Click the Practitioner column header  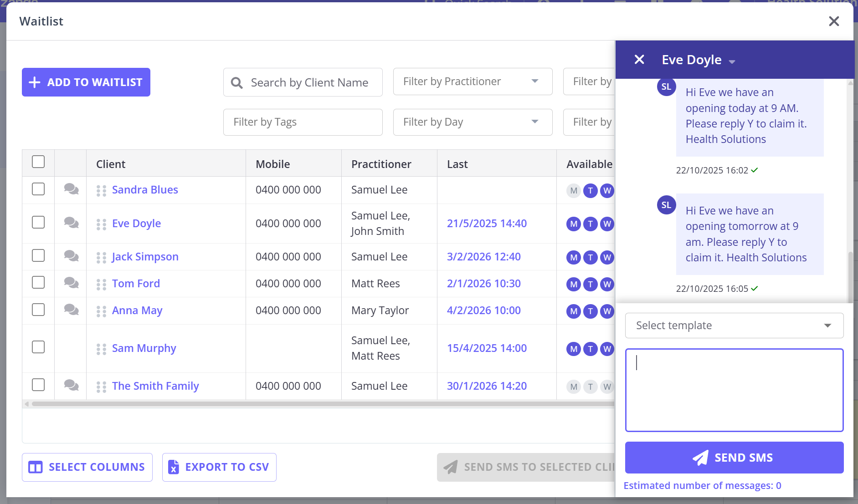pyautogui.click(x=381, y=164)
